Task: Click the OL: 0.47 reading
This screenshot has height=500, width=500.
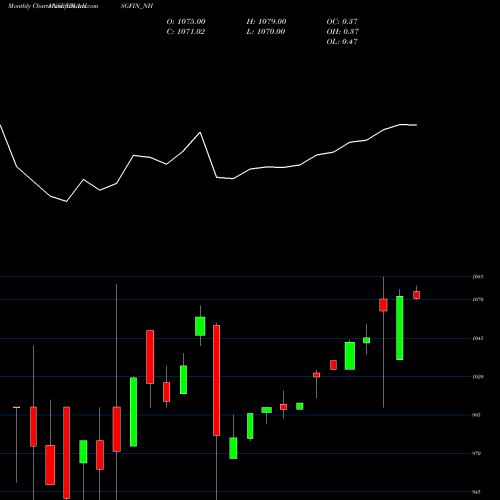Action: pyautogui.click(x=342, y=42)
